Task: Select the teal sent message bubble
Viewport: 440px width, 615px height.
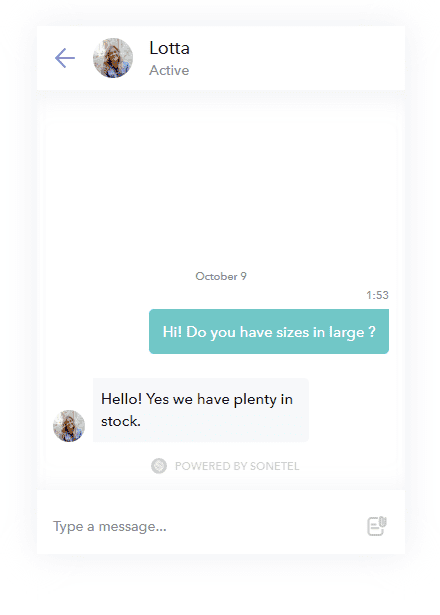Action: (269, 331)
